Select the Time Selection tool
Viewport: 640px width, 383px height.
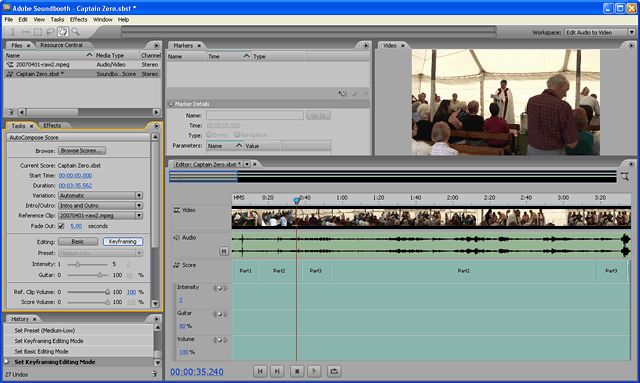[x=13, y=31]
